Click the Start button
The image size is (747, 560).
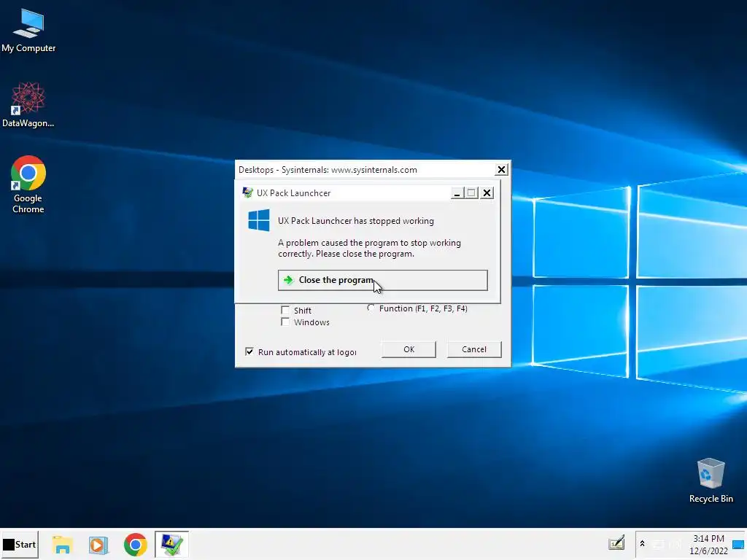coord(20,544)
